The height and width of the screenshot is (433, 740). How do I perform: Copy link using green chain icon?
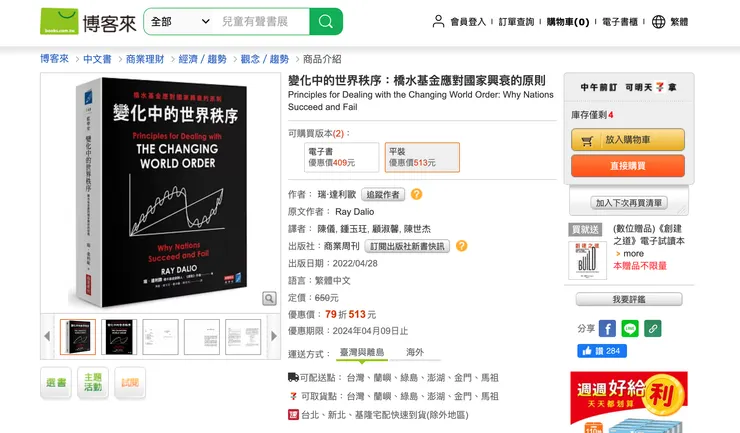coord(652,328)
